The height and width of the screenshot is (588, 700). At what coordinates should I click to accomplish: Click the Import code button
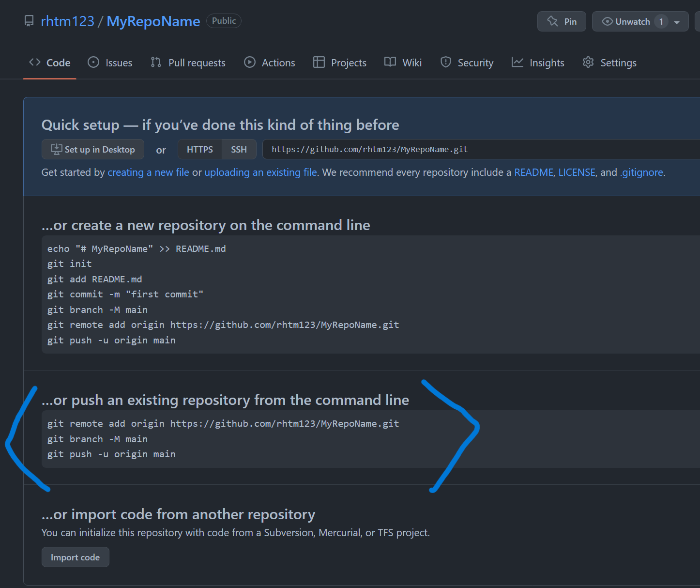click(76, 557)
